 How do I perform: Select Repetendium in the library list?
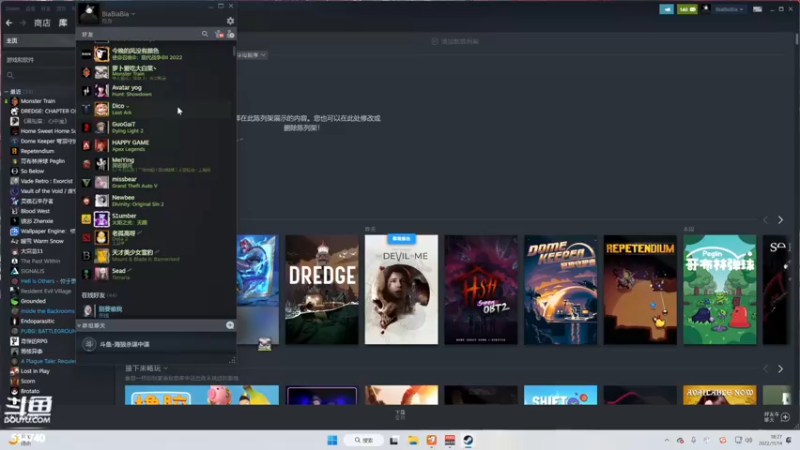37,151
